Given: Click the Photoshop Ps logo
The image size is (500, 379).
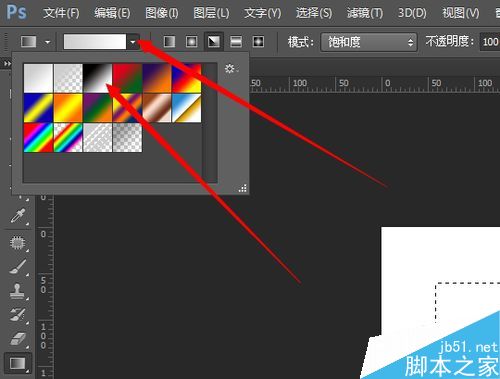Looking at the screenshot, I should coord(16,12).
